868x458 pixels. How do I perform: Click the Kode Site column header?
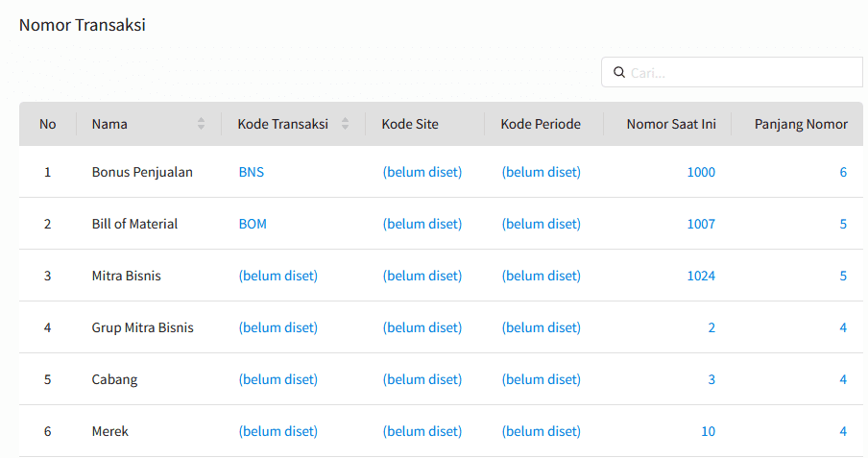coord(410,124)
